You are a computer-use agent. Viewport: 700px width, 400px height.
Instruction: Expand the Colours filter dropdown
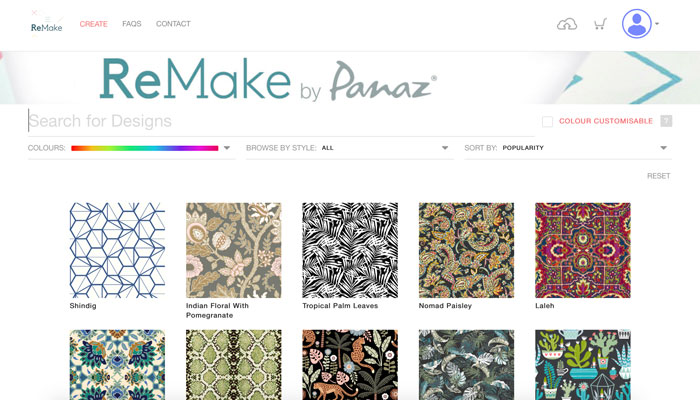click(x=227, y=148)
